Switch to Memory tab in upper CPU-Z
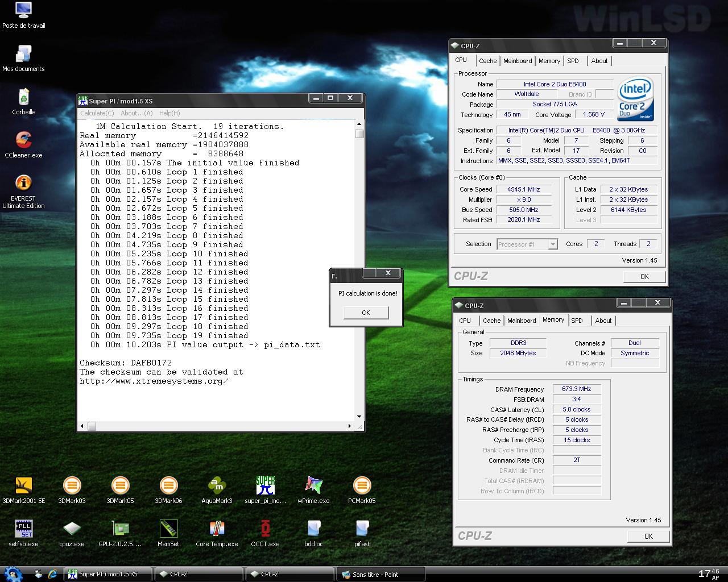The image size is (728, 582). click(549, 61)
